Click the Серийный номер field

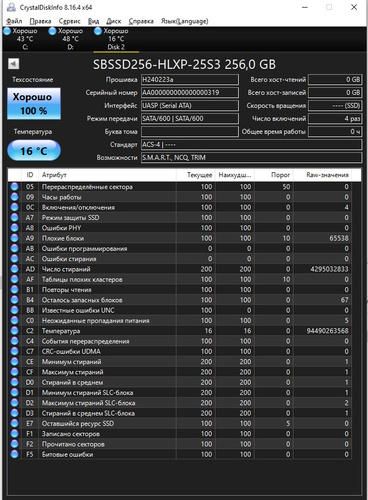tap(190, 93)
